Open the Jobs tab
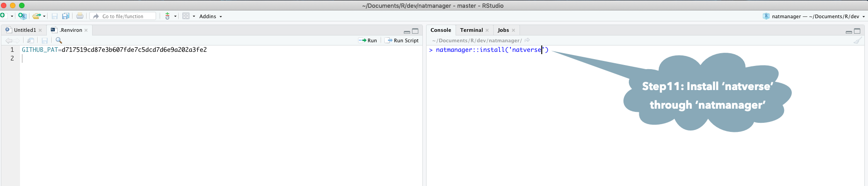This screenshot has width=868, height=186. click(x=503, y=30)
